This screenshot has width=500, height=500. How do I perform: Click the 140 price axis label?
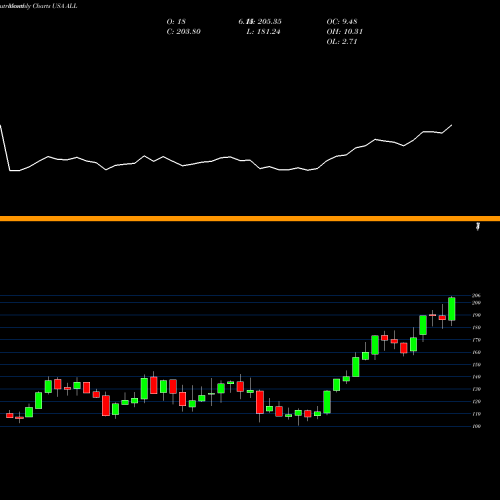point(476,377)
